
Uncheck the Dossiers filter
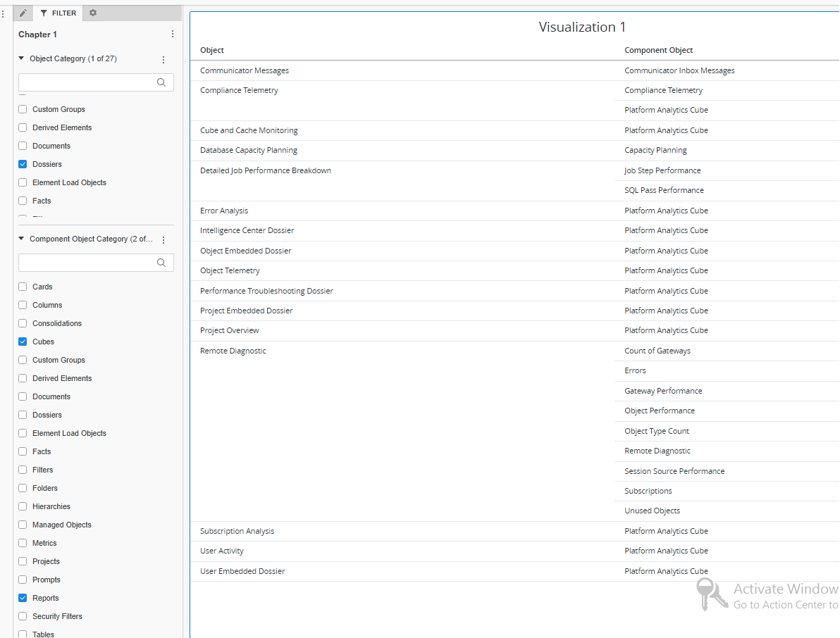pos(22,164)
